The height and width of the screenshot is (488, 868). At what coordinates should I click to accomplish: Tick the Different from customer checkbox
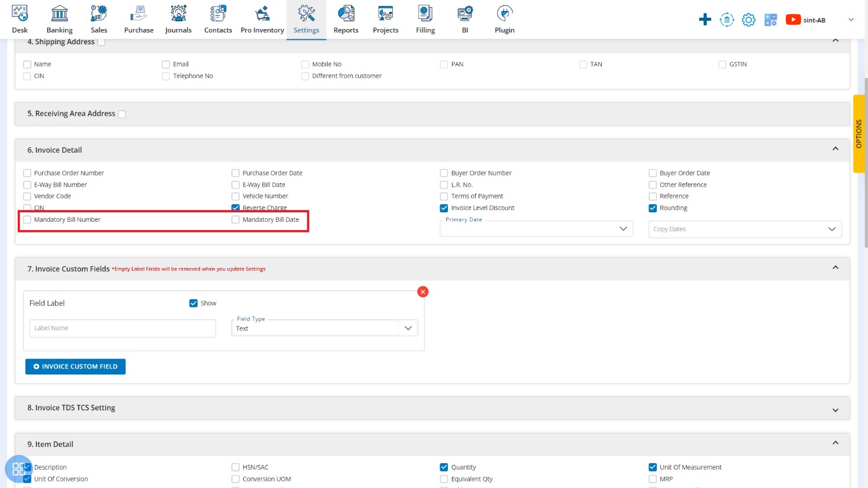pos(305,76)
